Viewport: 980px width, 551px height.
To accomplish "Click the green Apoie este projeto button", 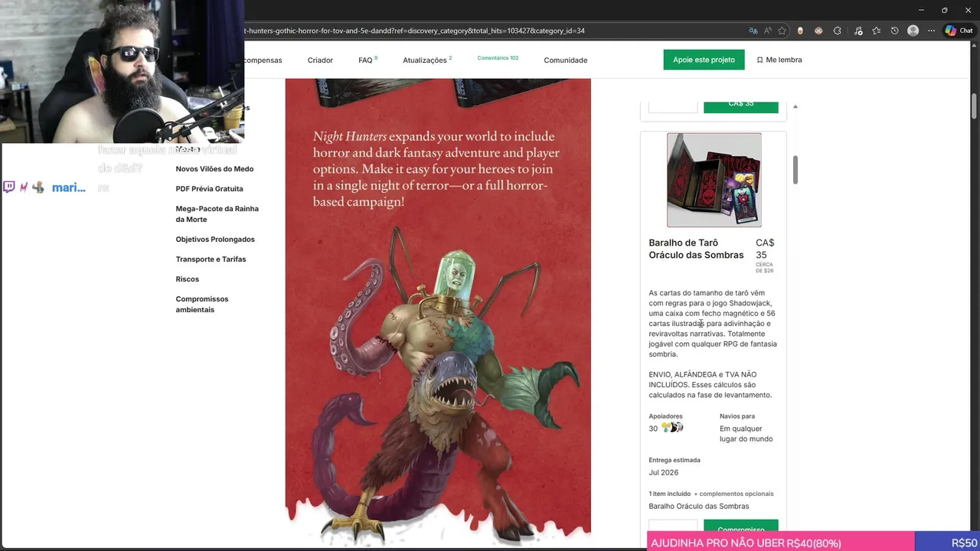I will (x=704, y=60).
